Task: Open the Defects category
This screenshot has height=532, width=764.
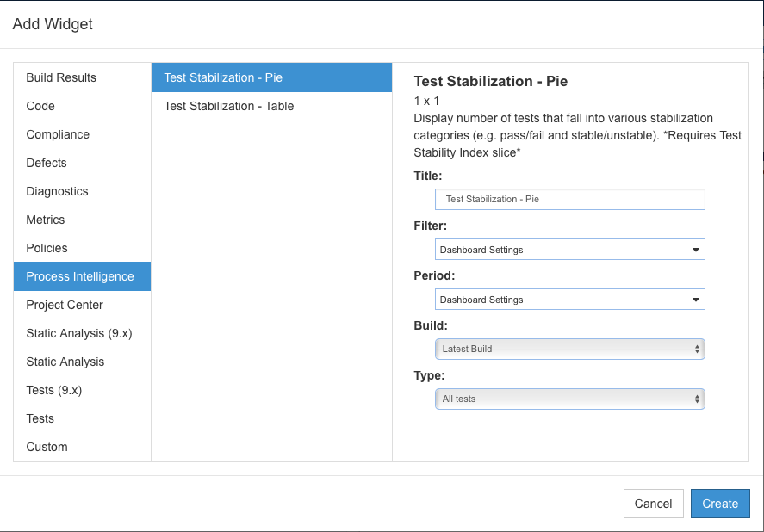Action: pos(83,163)
